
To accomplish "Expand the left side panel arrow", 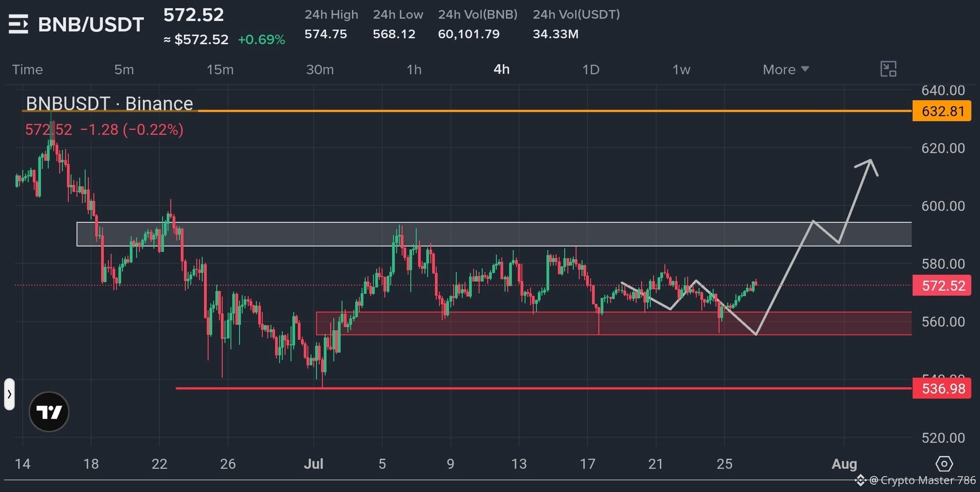I will coord(9,394).
